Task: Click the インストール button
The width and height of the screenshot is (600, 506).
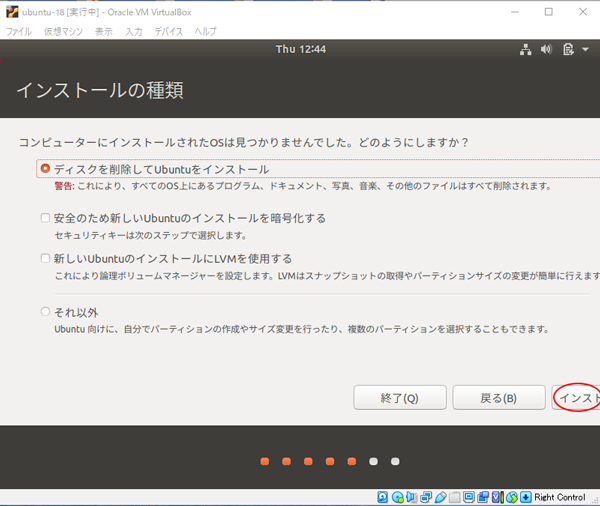Action: (576, 398)
